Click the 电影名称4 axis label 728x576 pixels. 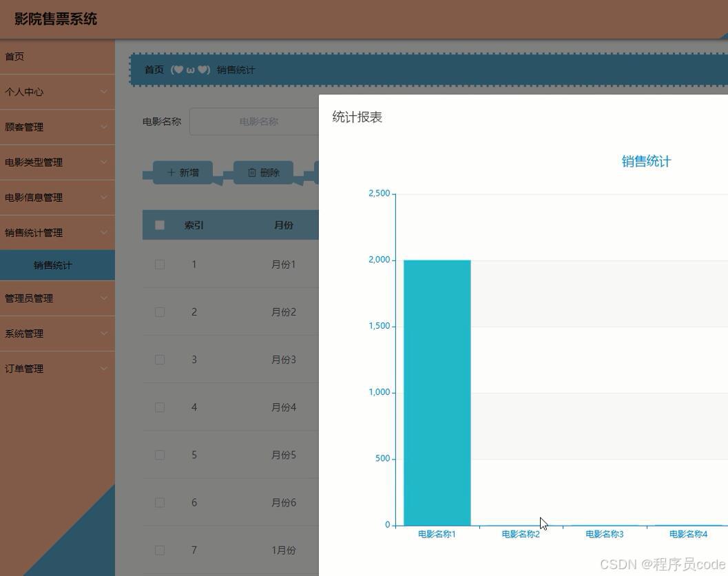(x=688, y=534)
